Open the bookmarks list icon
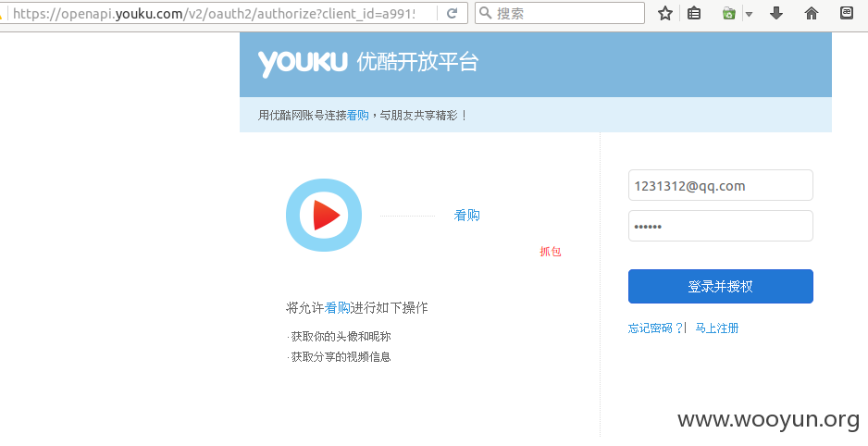The image size is (868, 446). tap(694, 13)
